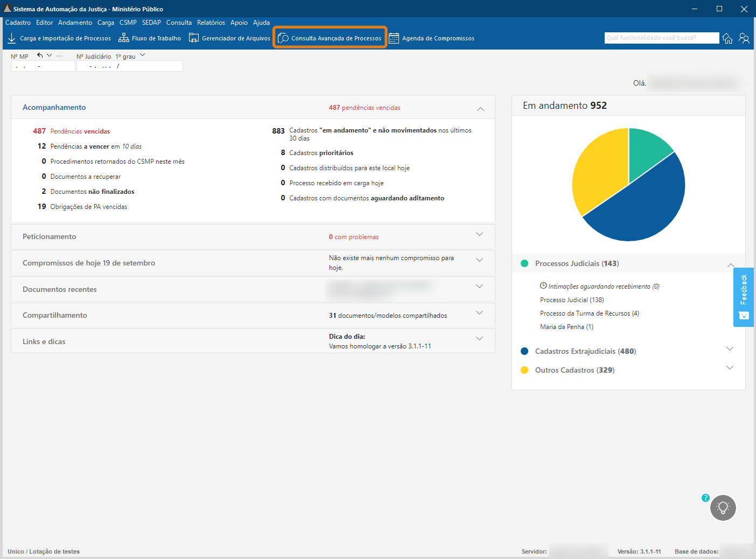
Task: Click the Consulta Avançada de Processos magnifier icon
Action: (x=283, y=38)
